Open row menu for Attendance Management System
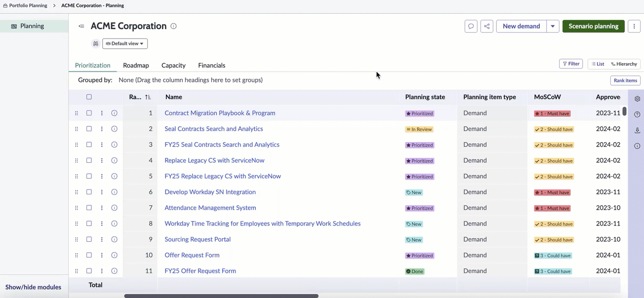This screenshot has width=644, height=298. [102, 208]
